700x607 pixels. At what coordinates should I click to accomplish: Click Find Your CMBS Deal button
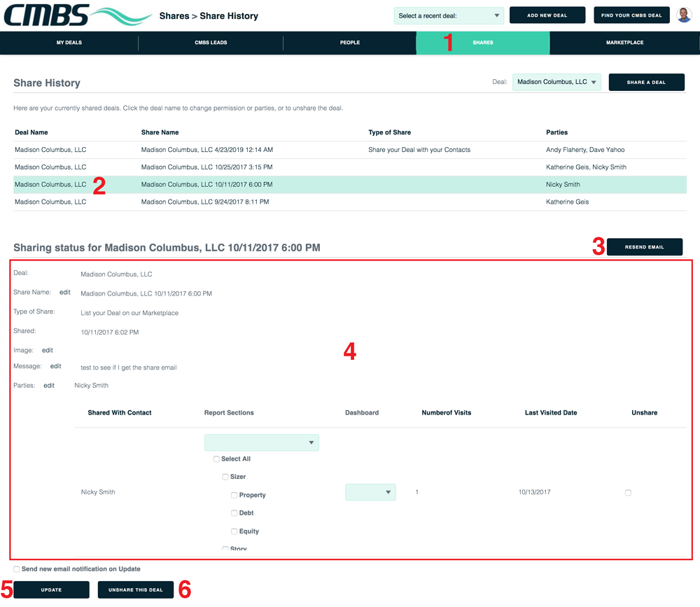[631, 15]
